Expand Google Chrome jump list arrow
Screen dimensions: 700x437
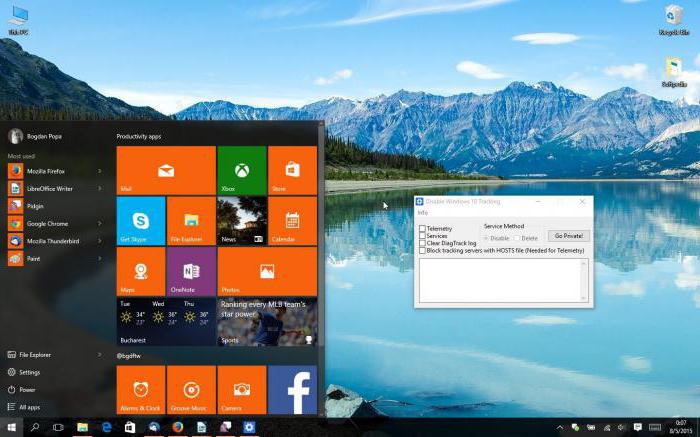pyautogui.click(x=100, y=223)
